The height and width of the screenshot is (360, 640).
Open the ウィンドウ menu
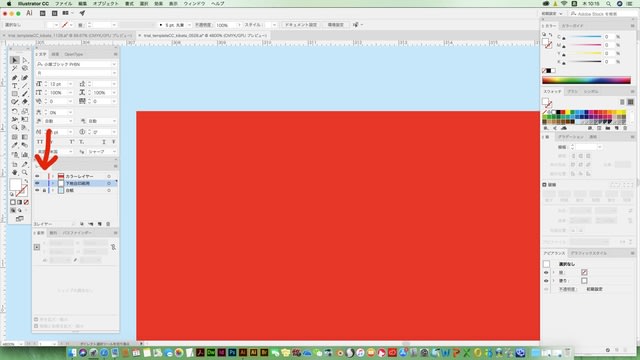click(194, 4)
